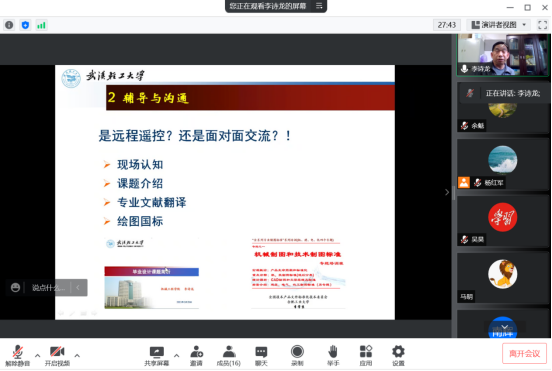Click the 说点什么 message input
Image resolution: width=552 pixels, height=371 pixels.
click(48, 288)
